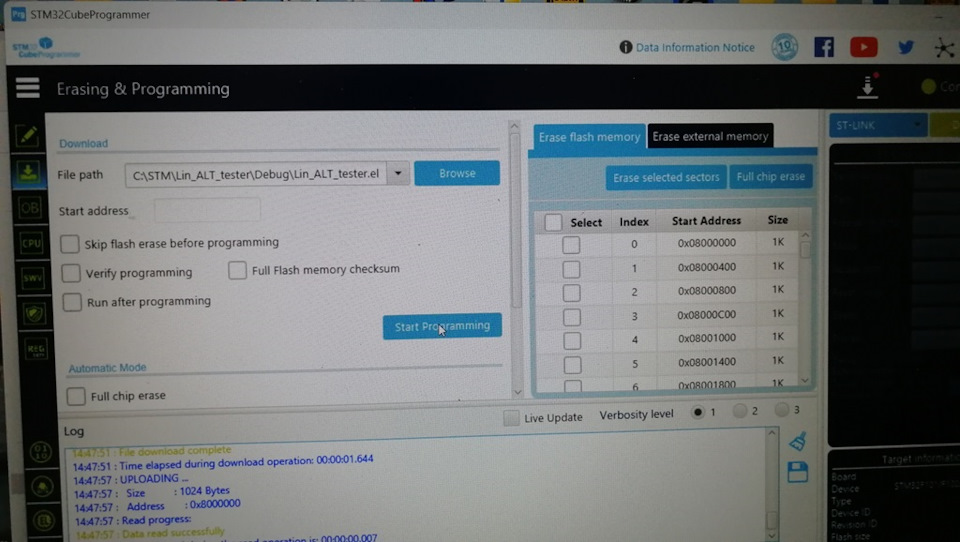
Task: Open the ST-LINK interface dropdown
Action: tap(878, 126)
